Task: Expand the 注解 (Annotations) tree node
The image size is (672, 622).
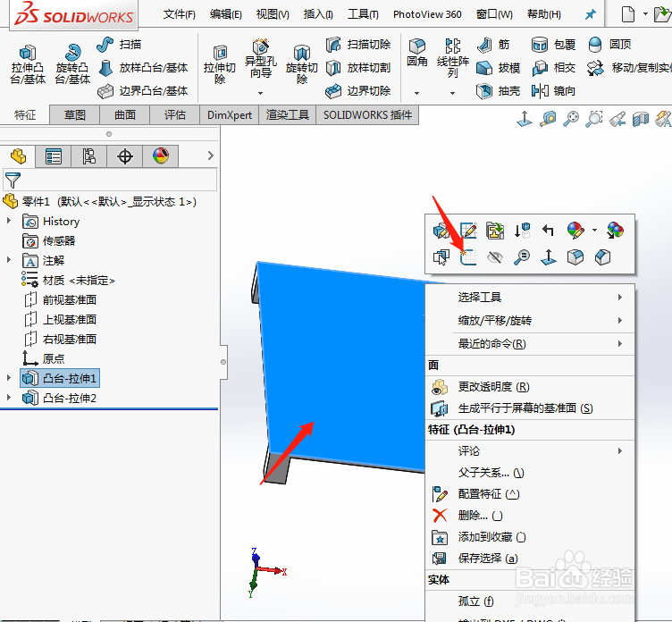Action: 9,260
